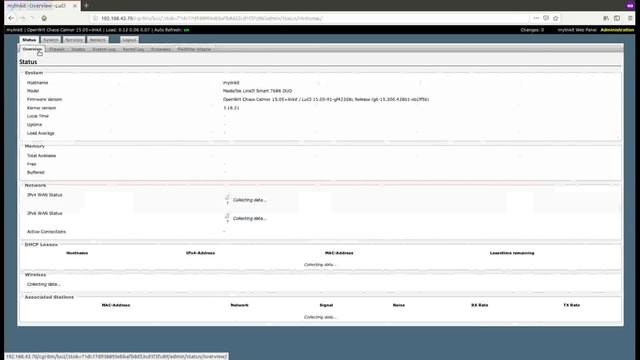Toggle the browser sidebar icon
This screenshot has height=360, width=640.
[617, 18]
